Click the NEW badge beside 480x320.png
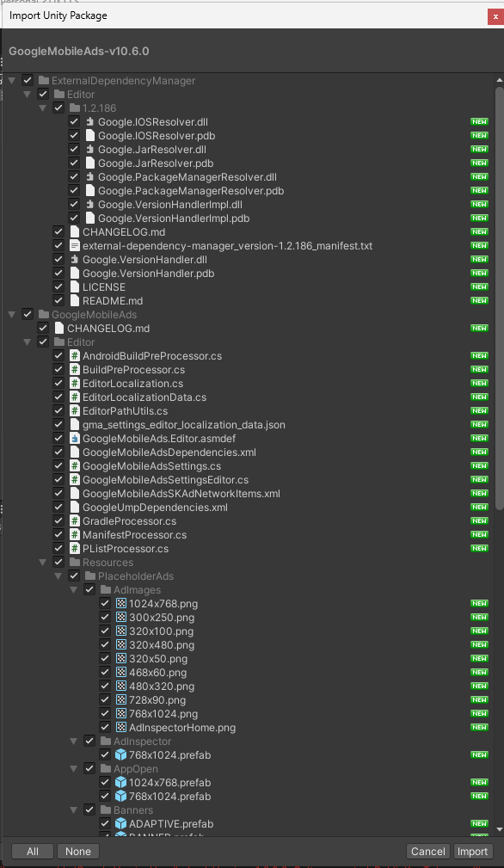Image resolution: width=504 pixels, height=868 pixels. (x=479, y=686)
